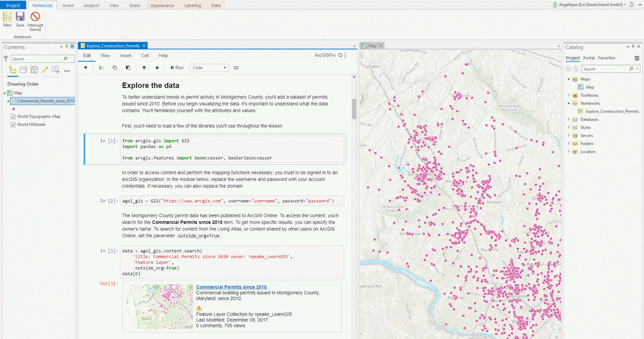
Task: Uncheck Commercial_Permits_since_2010 layer visibility
Action: (x=13, y=101)
